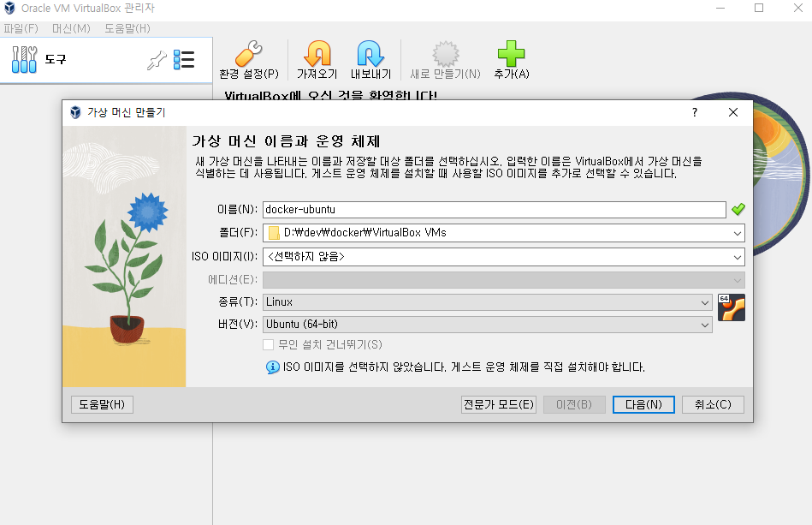Click the 가상 머신 이름과 운영 체제 heading
The image size is (812, 525).
point(287,141)
